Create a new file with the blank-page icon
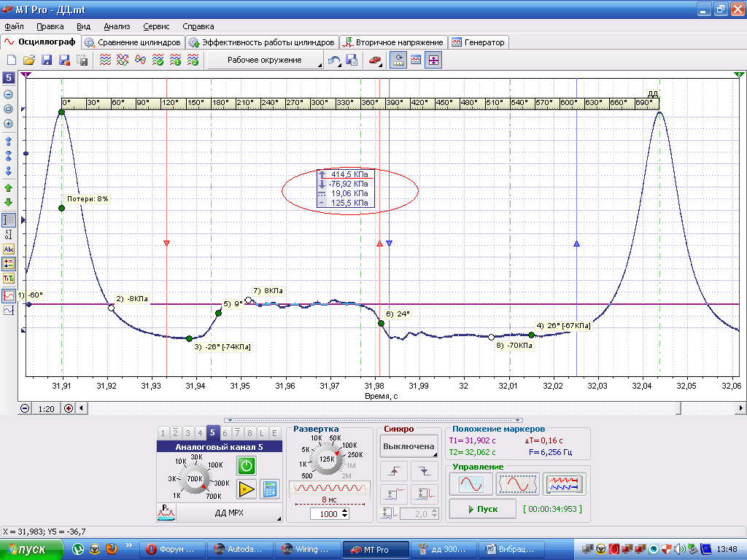This screenshot has width=747, height=560. [12, 60]
